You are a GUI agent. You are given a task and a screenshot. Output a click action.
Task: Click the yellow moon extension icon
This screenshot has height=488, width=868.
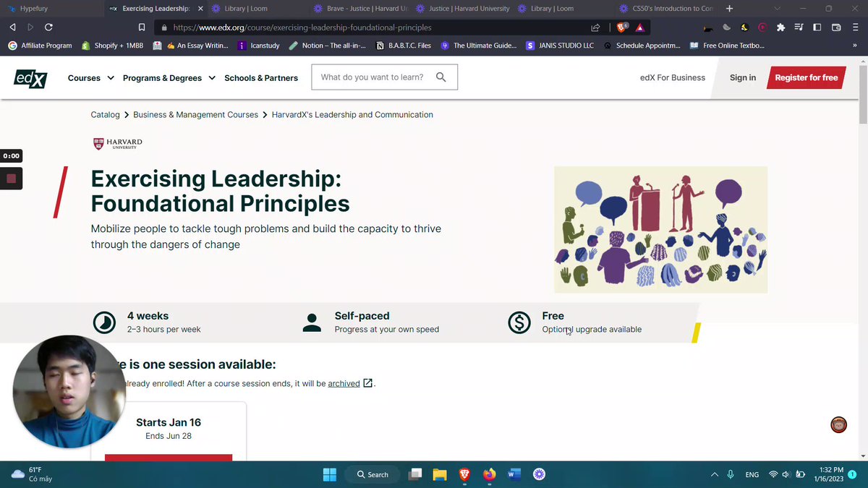(744, 27)
